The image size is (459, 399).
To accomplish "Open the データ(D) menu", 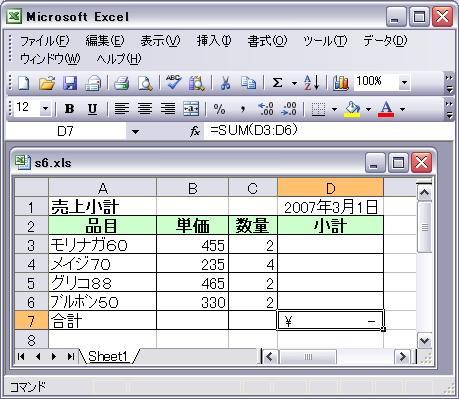I will point(385,41).
